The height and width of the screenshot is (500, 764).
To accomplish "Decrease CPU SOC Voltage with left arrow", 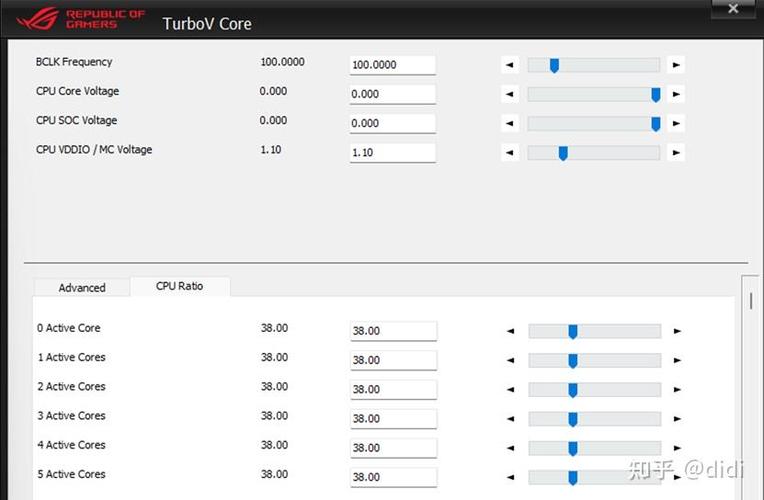I will click(x=510, y=123).
